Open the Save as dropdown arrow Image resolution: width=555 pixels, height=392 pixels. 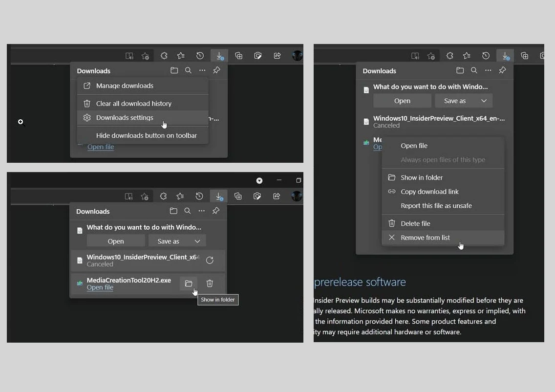(197, 240)
